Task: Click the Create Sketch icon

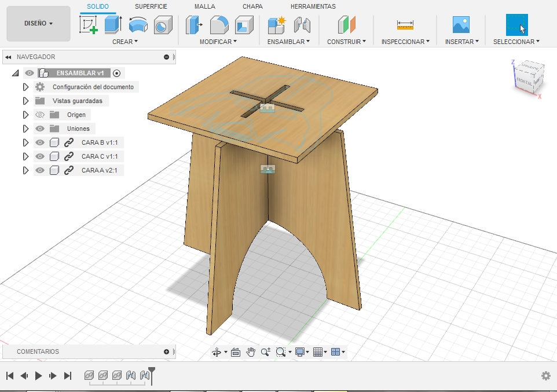Action: (x=89, y=25)
